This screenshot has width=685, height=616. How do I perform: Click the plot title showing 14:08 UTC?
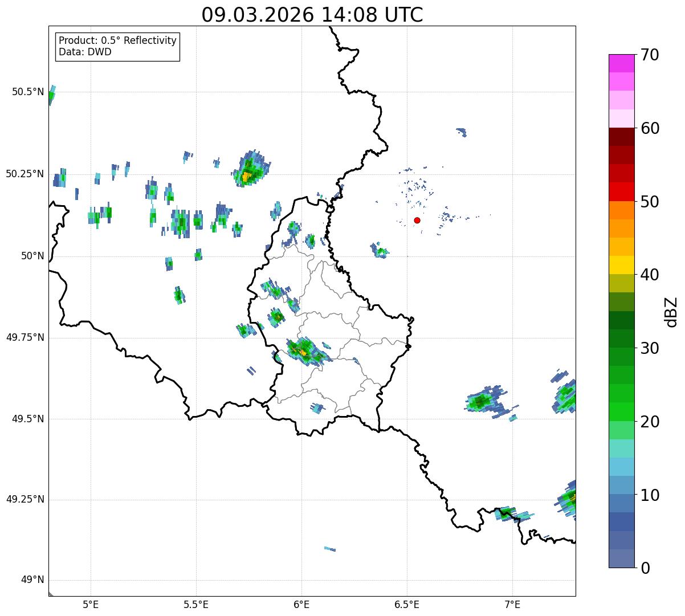coord(312,15)
